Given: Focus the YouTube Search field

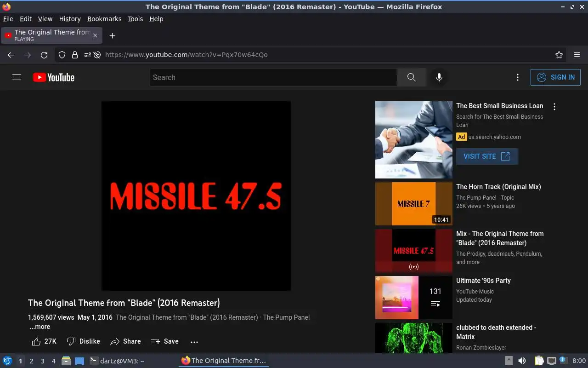Looking at the screenshot, I should coord(273,77).
